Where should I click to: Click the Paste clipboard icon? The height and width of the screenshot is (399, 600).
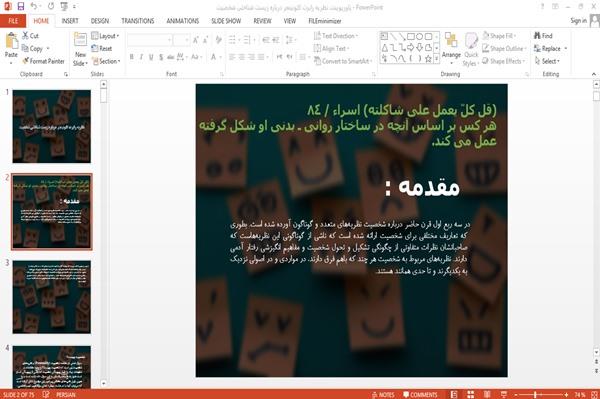(11, 41)
